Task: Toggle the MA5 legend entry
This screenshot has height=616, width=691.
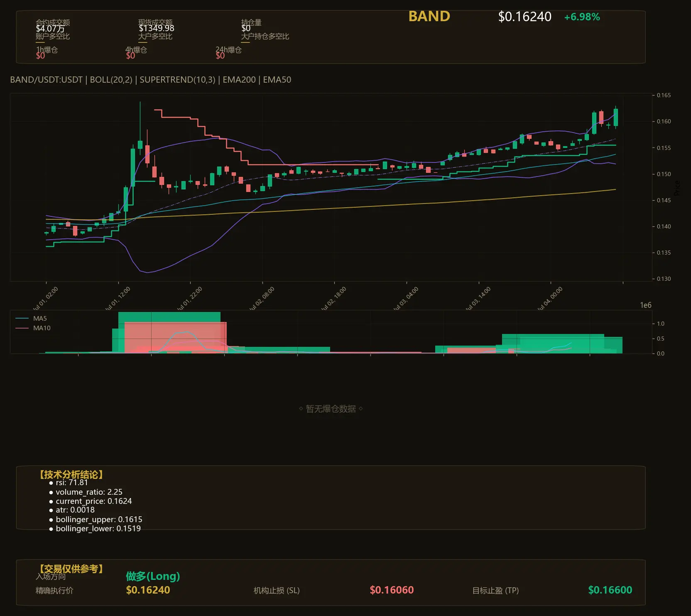Action: [31, 319]
